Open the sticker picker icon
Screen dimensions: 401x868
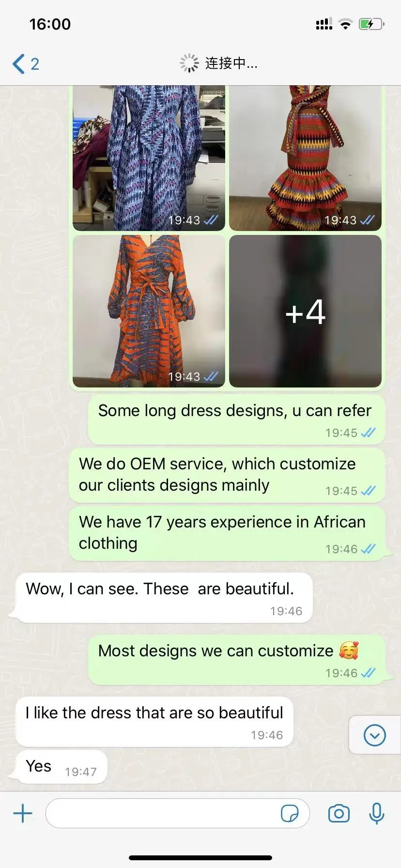tap(290, 813)
